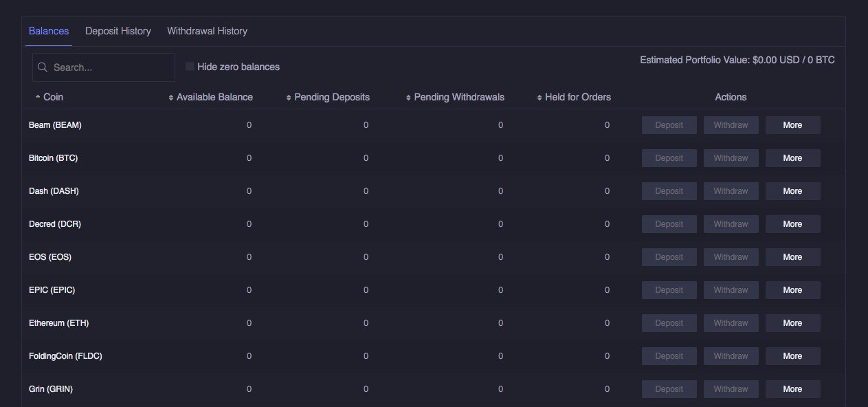The image size is (868, 407).
Task: Sort by Available Balance column
Action: (211, 97)
